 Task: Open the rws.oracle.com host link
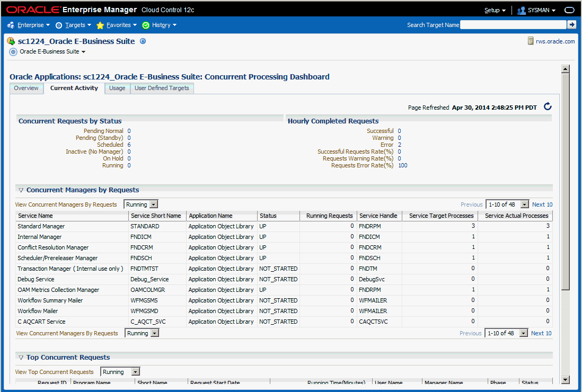point(555,41)
